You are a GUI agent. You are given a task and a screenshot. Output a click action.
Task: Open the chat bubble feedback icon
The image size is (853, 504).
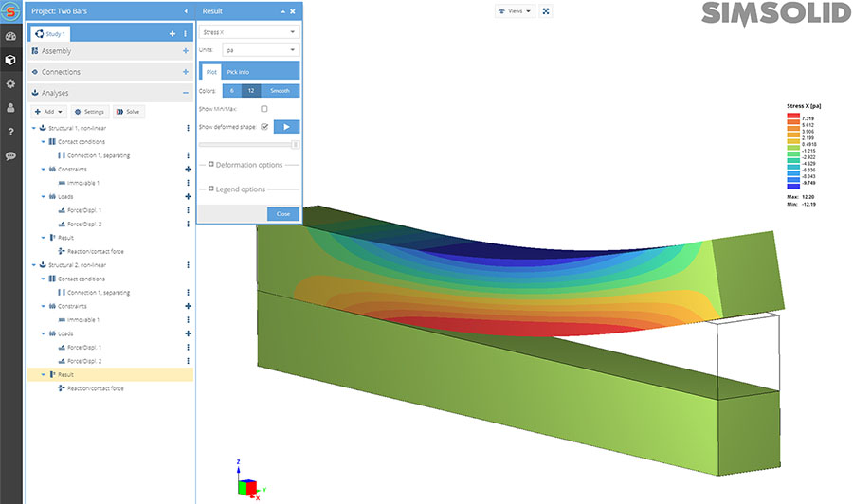click(10, 155)
